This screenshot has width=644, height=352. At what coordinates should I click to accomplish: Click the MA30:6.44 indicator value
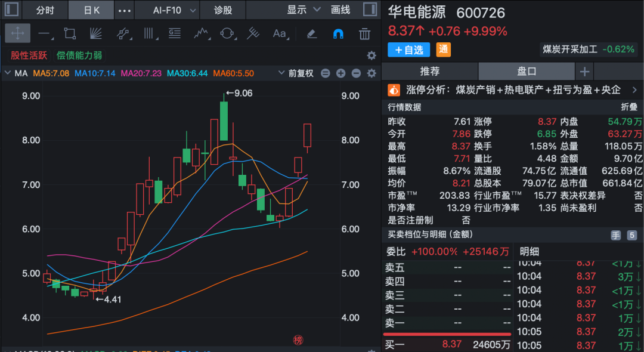point(187,73)
